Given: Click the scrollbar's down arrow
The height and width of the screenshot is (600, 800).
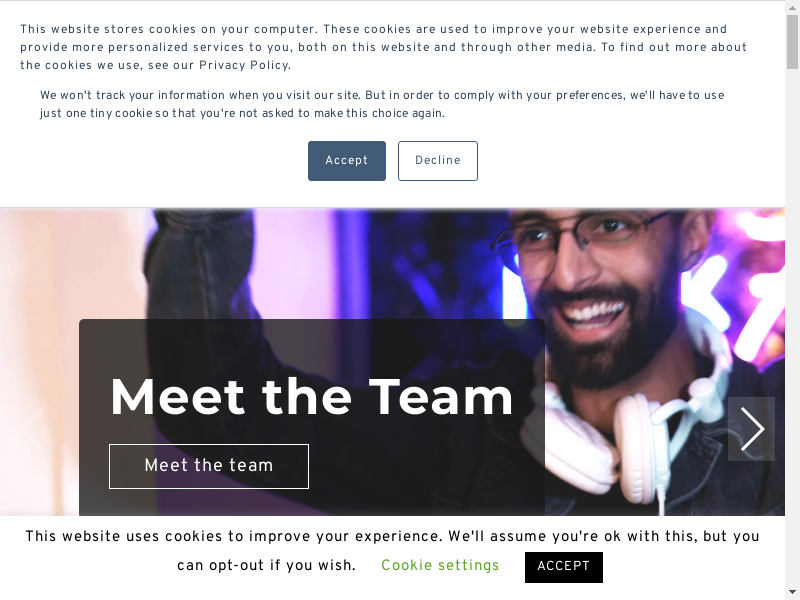Looking at the screenshot, I should [792, 593].
